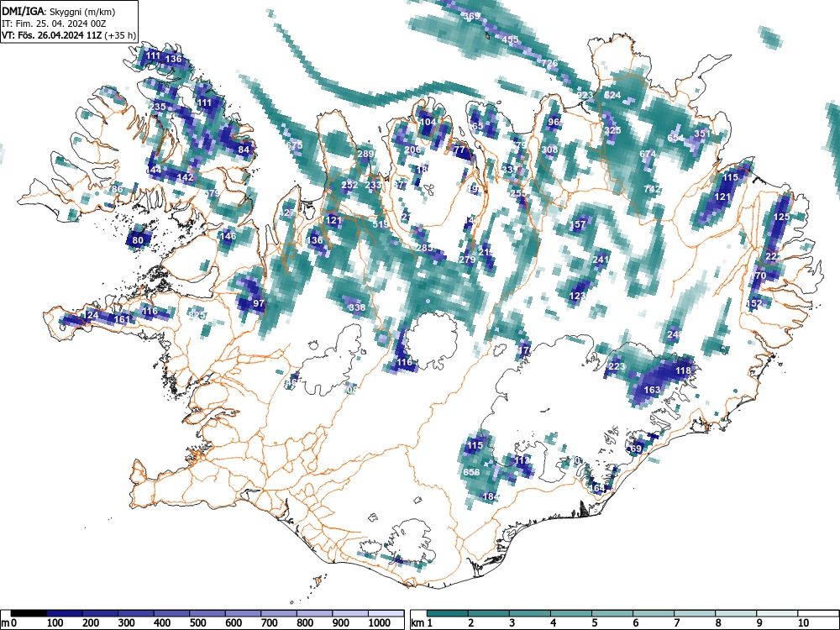The height and width of the screenshot is (630, 840).
Task: Click the 100 label on the metre legend
Action: pos(55,623)
